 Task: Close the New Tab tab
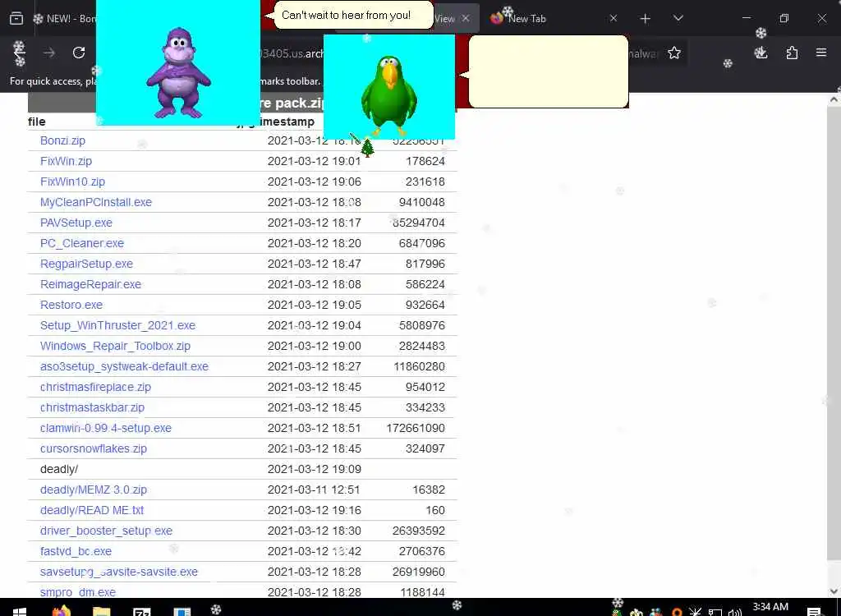pyautogui.click(x=613, y=18)
